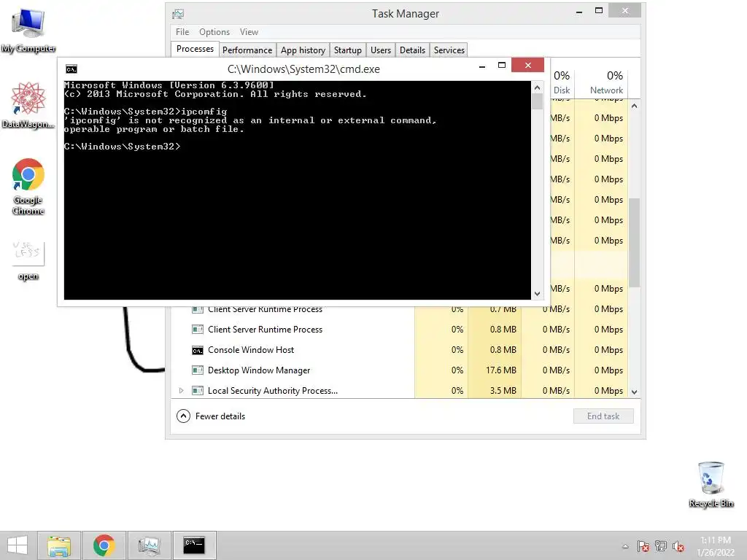The width and height of the screenshot is (747, 560).
Task: Click the Windows Start button
Action: (18, 545)
